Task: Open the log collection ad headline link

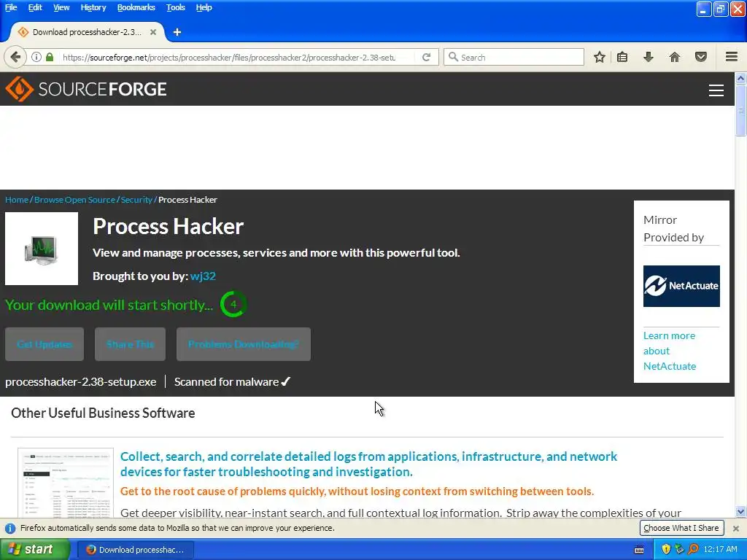Action: (368, 464)
